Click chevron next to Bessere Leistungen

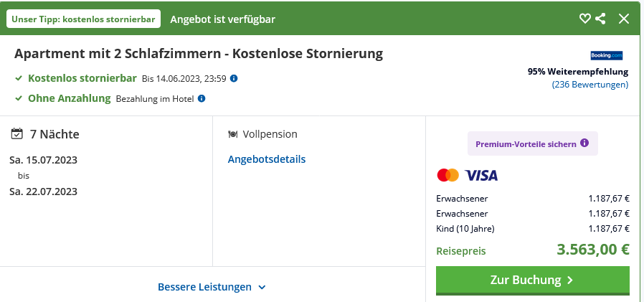[x=262, y=287]
